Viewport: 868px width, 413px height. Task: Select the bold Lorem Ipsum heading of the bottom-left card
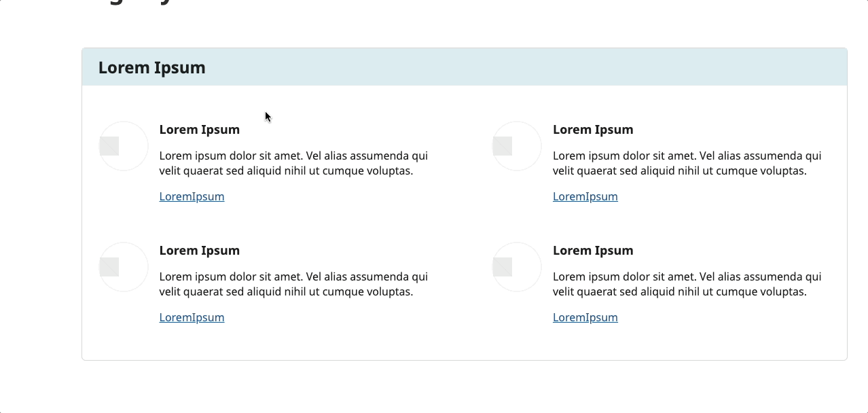coord(199,251)
